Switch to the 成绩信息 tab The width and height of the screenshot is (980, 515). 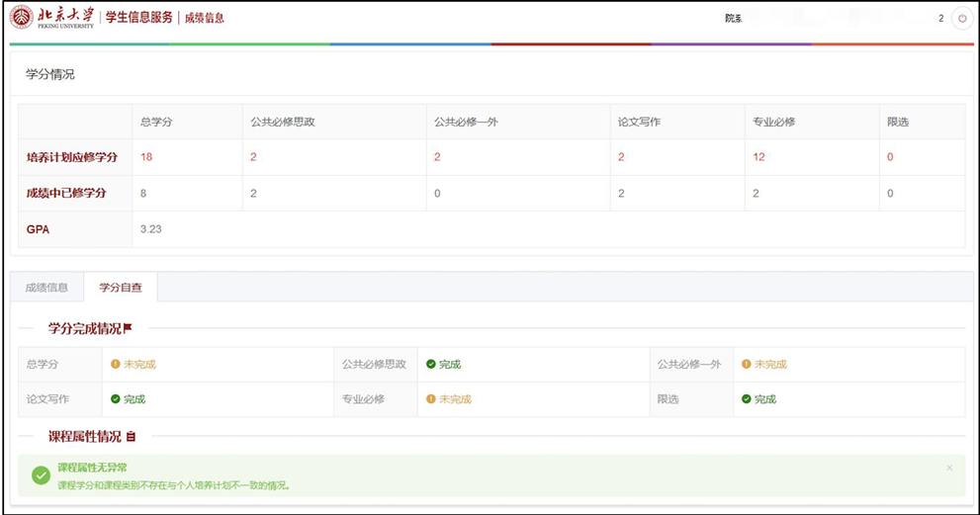click(x=46, y=288)
